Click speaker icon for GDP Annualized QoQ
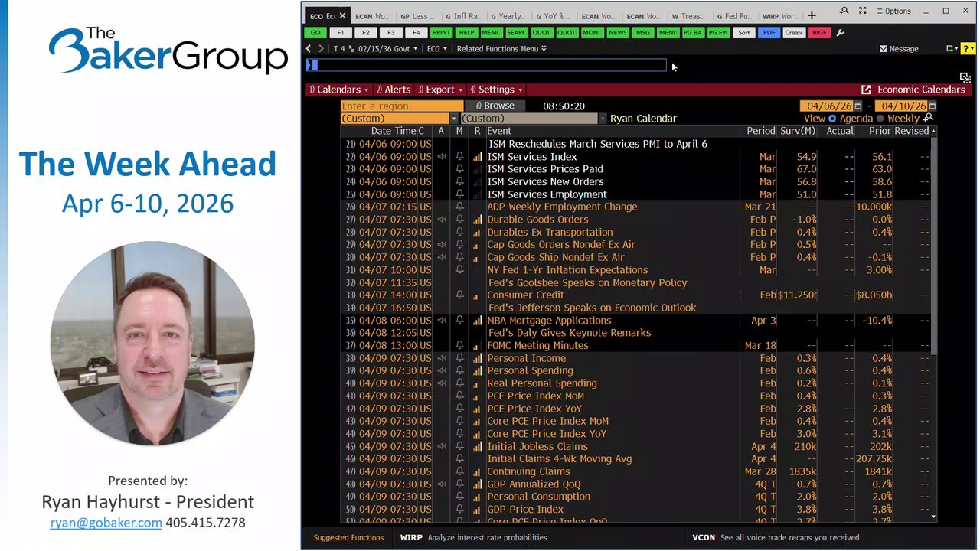Viewport: 980px width, 551px height. click(x=442, y=484)
